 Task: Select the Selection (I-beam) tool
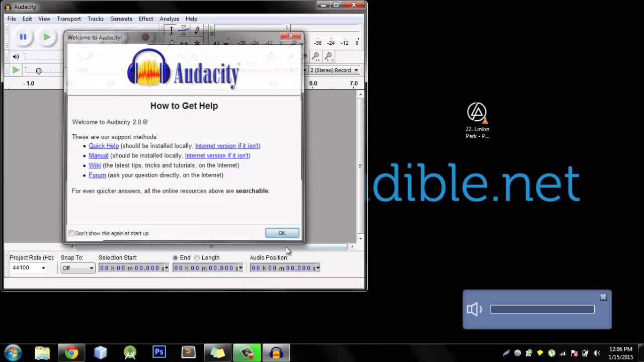[172, 30]
